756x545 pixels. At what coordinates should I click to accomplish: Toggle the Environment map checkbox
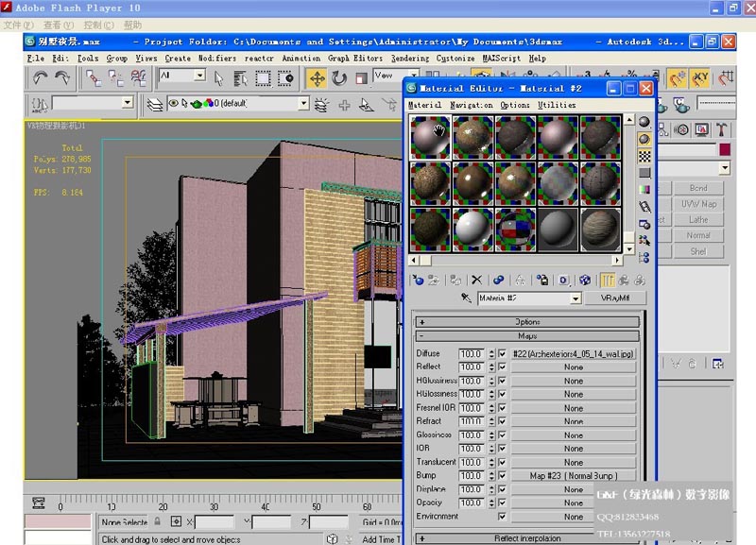coord(502,516)
